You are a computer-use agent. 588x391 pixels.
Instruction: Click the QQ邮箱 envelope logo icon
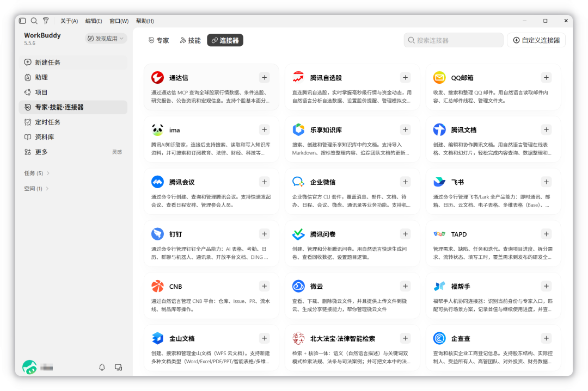pos(439,78)
